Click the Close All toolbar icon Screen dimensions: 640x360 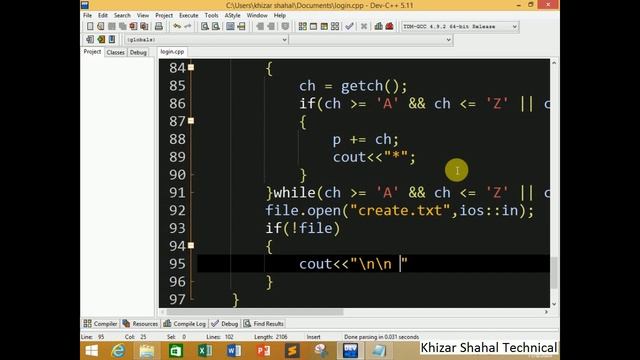(144, 27)
